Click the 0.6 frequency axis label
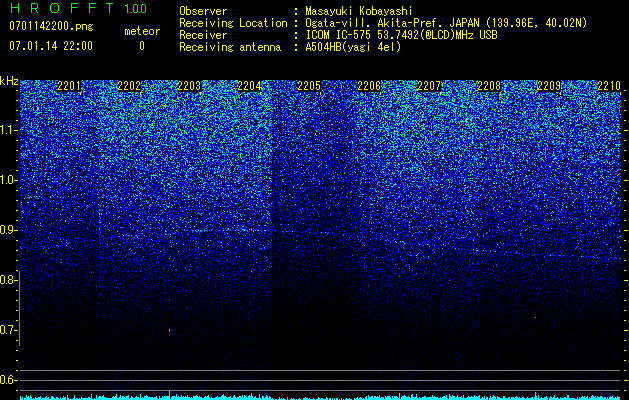Viewport: 629px width, 400px height. [7, 380]
